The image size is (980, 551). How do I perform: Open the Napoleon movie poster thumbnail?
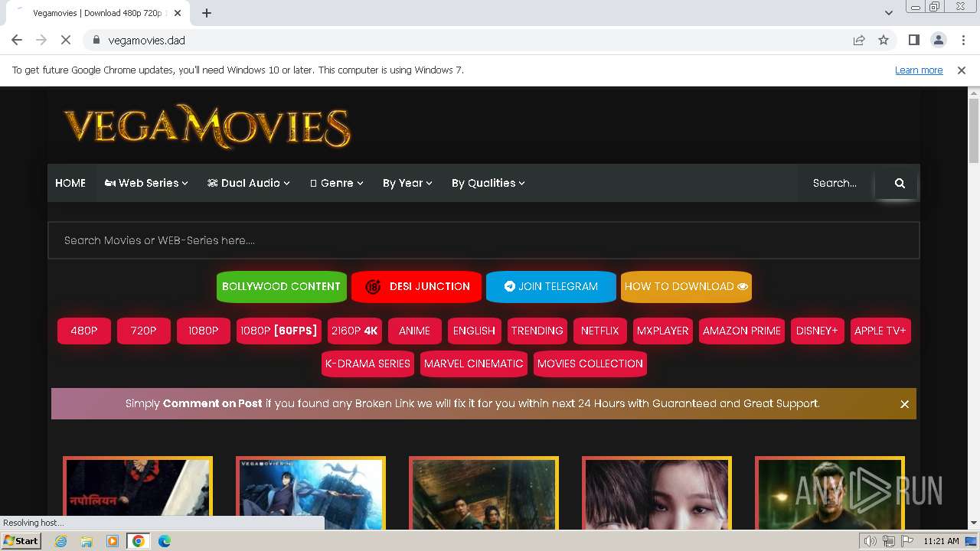138,494
